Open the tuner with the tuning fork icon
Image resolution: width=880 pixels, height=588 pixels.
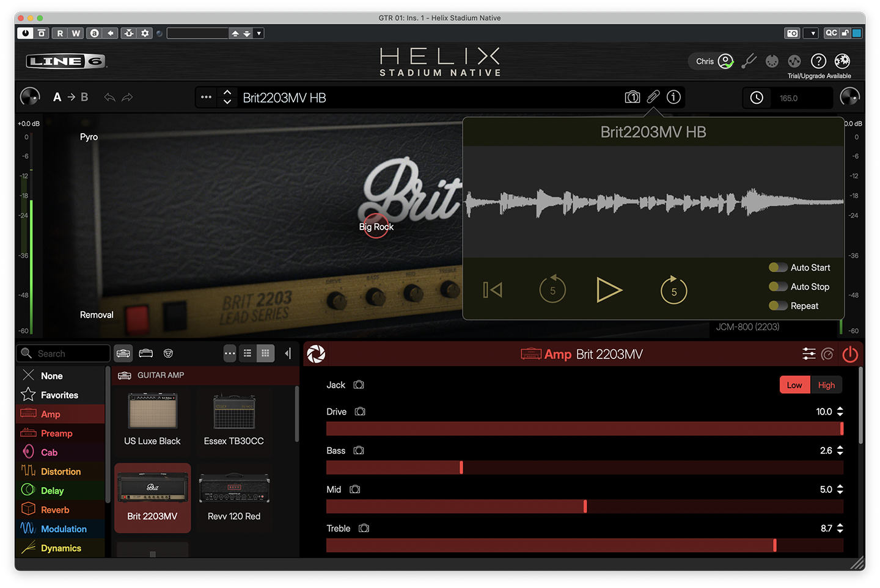pyautogui.click(x=749, y=61)
